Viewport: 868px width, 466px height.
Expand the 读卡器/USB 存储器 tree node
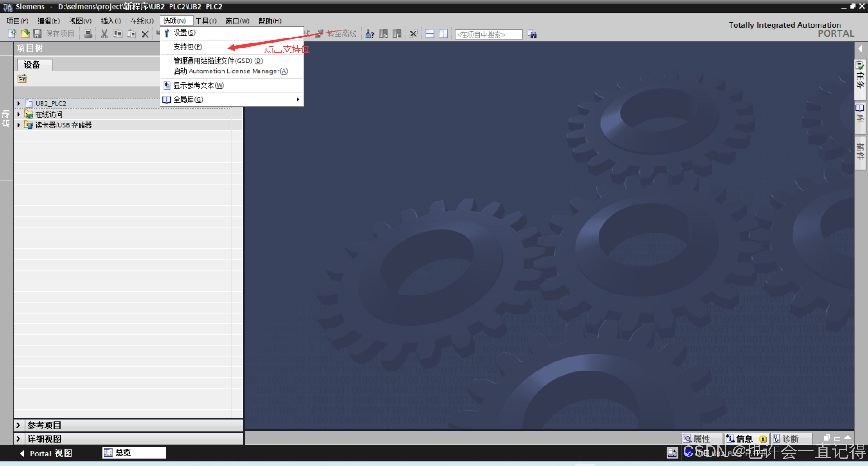pyautogui.click(x=19, y=125)
